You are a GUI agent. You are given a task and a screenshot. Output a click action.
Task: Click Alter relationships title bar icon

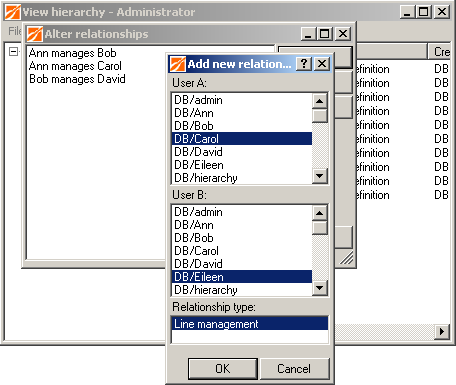click(35, 34)
